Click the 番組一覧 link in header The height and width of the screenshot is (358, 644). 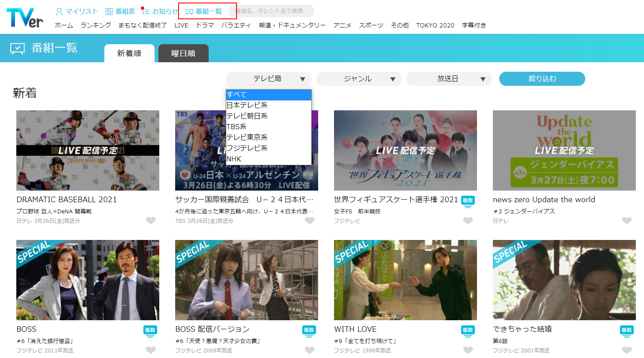click(x=204, y=12)
